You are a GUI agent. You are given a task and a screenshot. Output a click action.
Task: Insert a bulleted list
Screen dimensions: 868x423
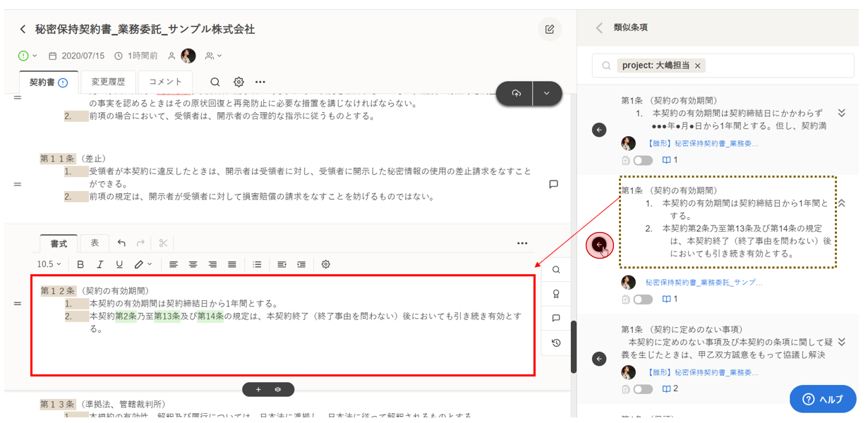click(x=258, y=264)
